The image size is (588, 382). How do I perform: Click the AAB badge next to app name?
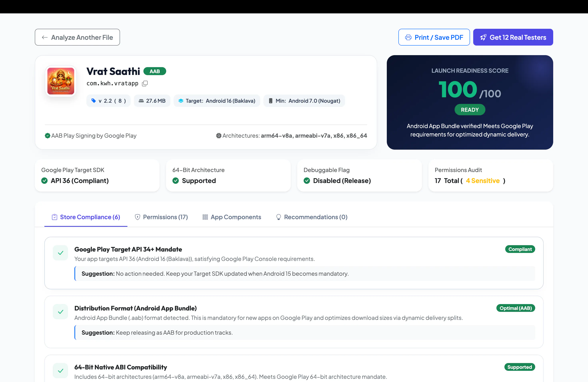[x=155, y=71]
